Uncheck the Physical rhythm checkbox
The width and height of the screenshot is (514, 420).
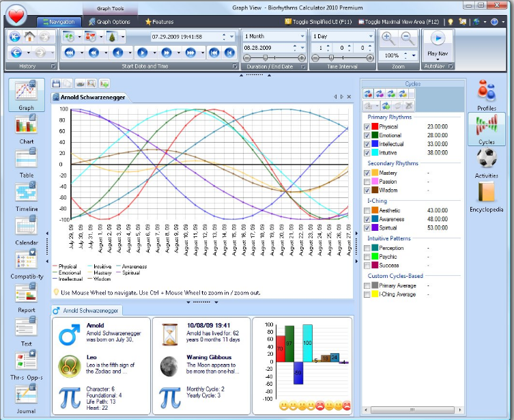(x=367, y=127)
